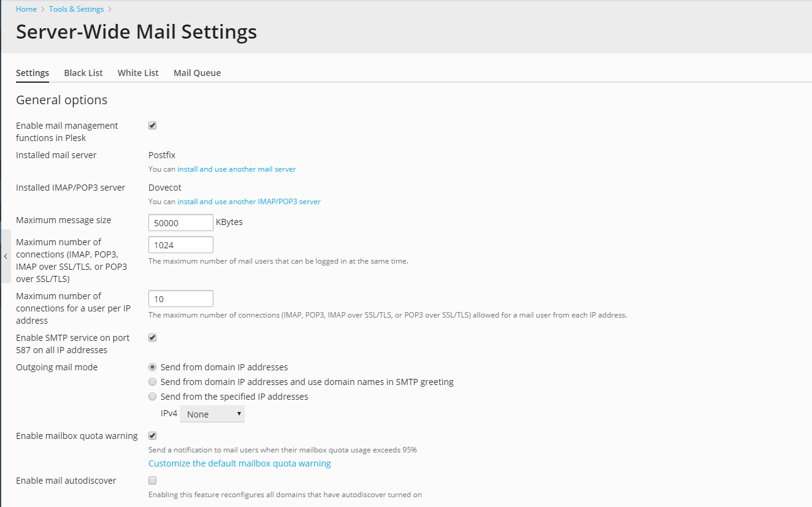Select Send from domain IP addresses option
Screen dimensions: 812x507
point(153,367)
